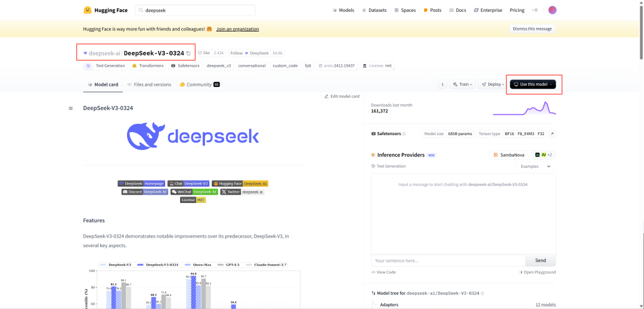Screen dimensions: 644x309
Task: Open the Examples dropdown
Action: pos(535,166)
